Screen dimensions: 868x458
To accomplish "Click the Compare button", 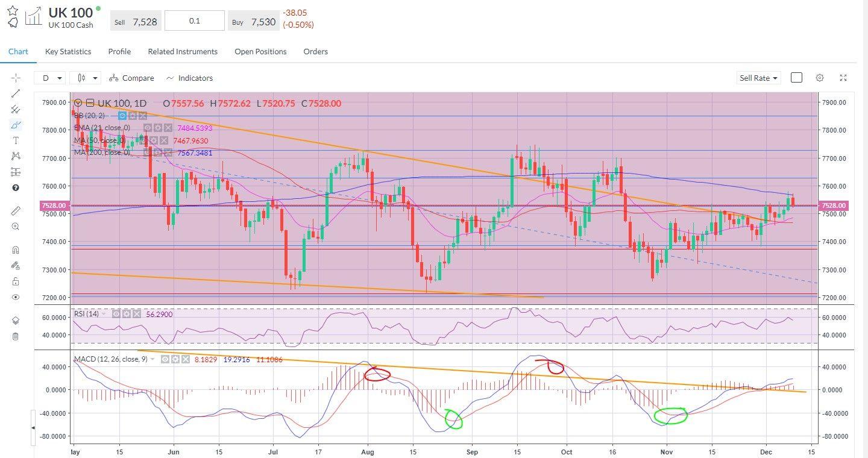I will (x=131, y=78).
